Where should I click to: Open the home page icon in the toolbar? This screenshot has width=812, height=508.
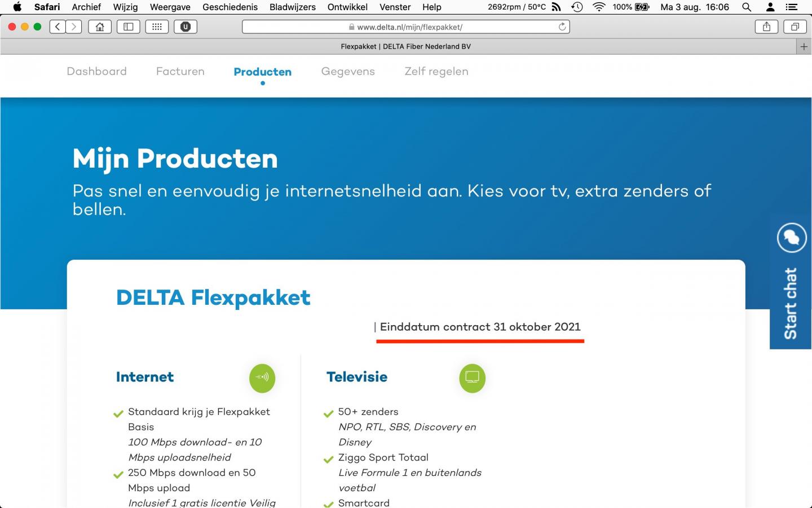pyautogui.click(x=100, y=27)
